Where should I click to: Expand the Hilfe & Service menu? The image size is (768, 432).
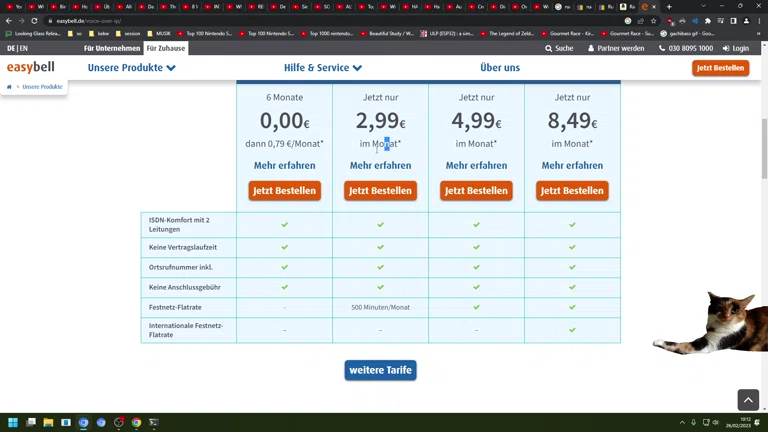click(x=323, y=68)
